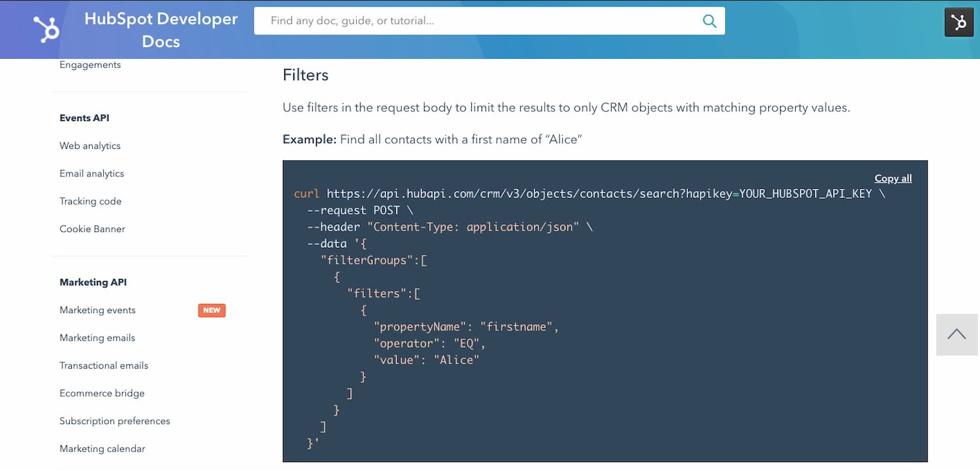Open the Web analytics documentation page
This screenshot has height=470, width=980.
(90, 146)
